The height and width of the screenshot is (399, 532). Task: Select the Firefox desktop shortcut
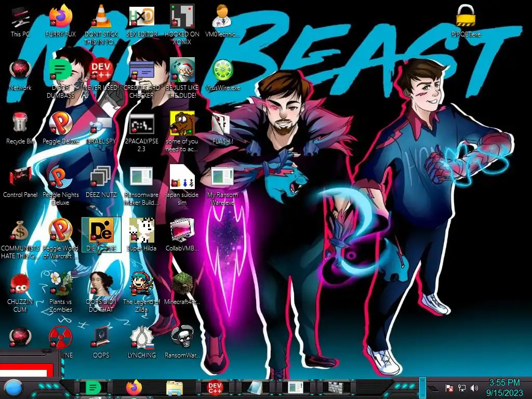pos(60,21)
